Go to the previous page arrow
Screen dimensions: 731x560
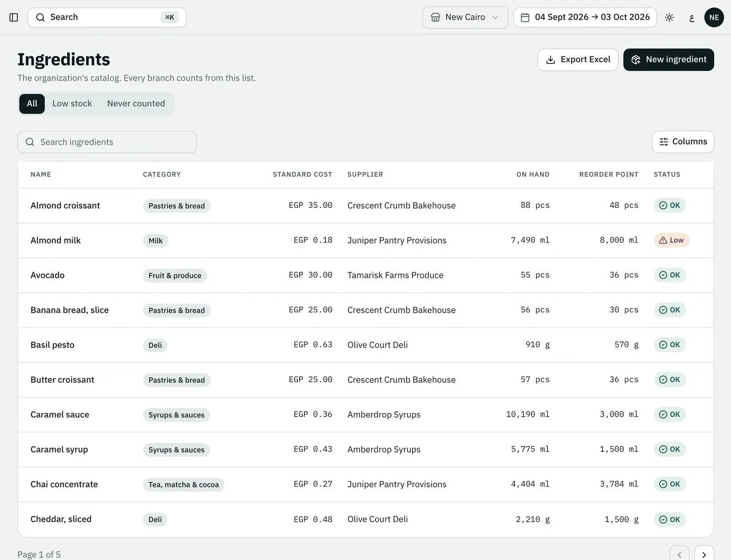tap(679, 555)
